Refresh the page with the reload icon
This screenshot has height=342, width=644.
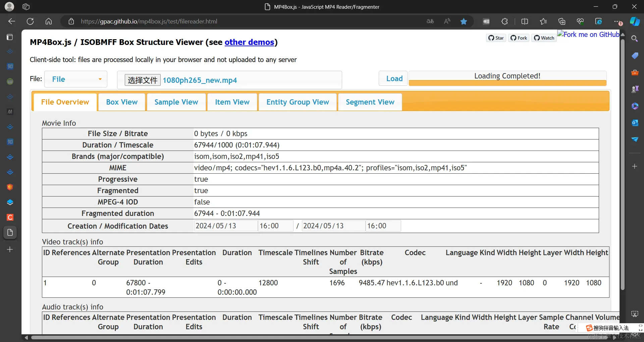(x=30, y=21)
